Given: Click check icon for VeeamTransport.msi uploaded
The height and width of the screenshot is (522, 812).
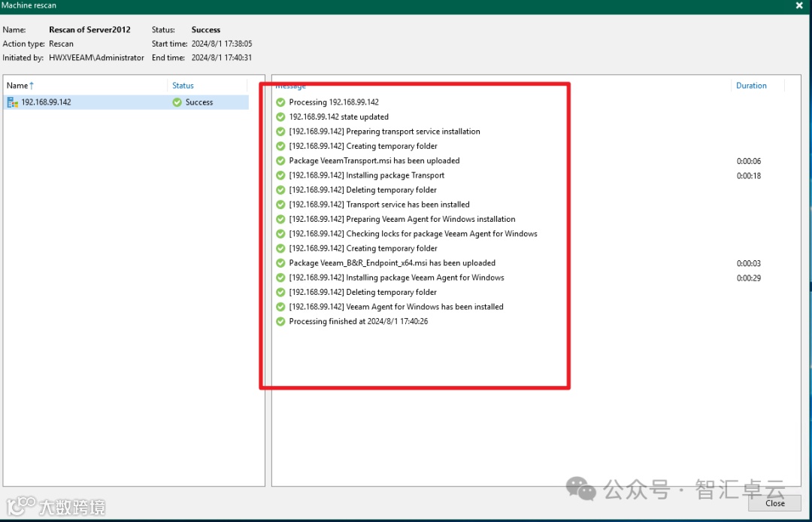Looking at the screenshot, I should point(280,160).
